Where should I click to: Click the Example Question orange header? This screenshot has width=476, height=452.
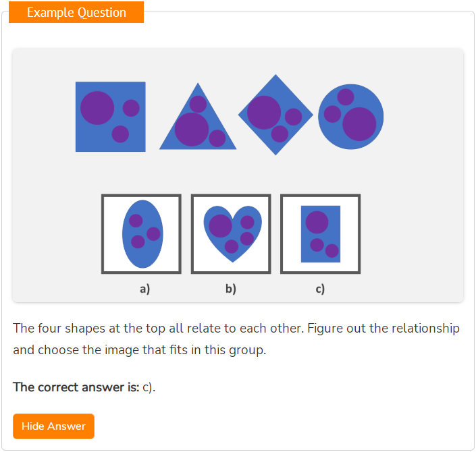pyautogui.click(x=76, y=12)
